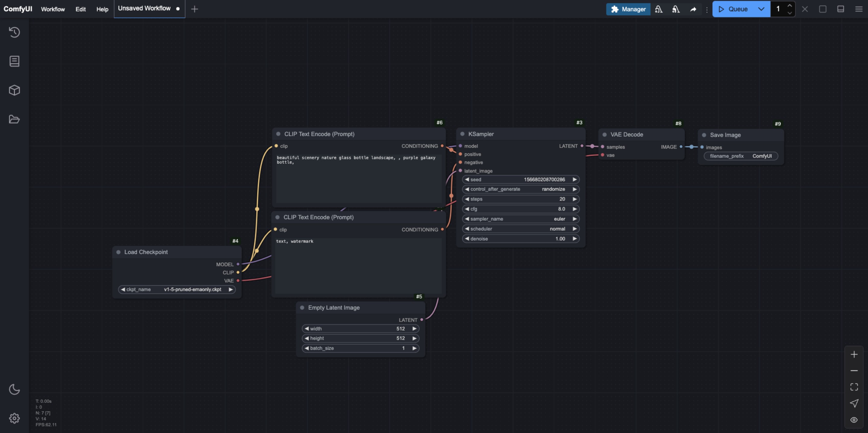Screen dimensions: 868x433
Task: Click the unload models icon next to Manager
Action: 659,9
